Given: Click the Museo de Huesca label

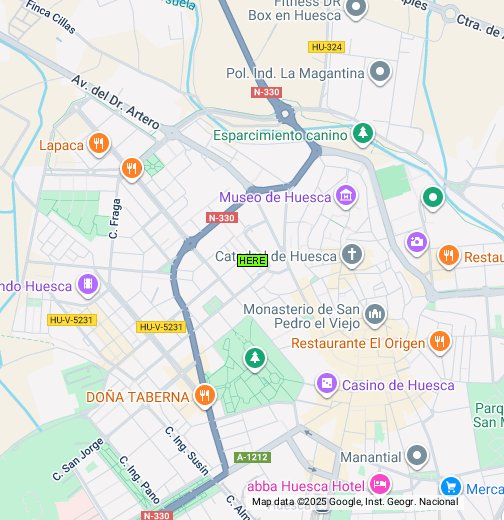Looking at the screenshot, I should pos(275,197).
